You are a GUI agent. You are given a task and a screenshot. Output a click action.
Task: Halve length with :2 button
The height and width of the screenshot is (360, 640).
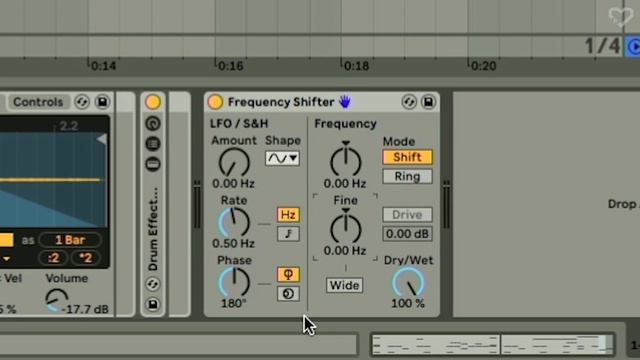[x=53, y=258]
